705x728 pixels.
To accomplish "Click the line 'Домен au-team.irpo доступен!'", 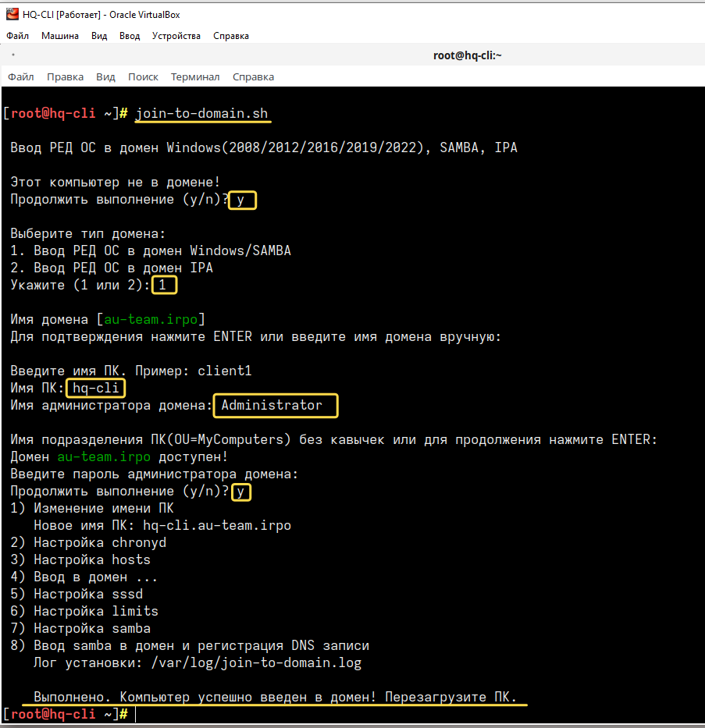I will click(119, 457).
